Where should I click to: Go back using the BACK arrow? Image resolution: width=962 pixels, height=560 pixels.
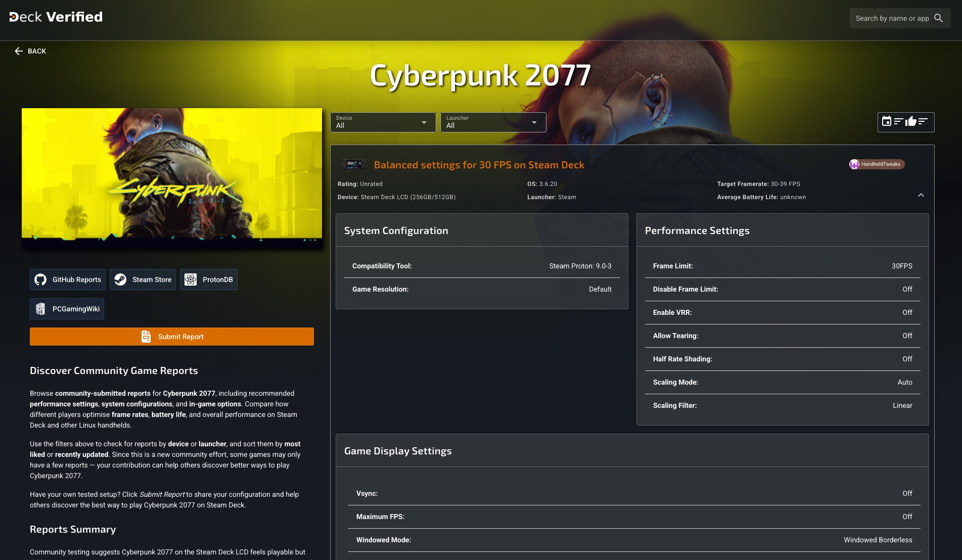[x=30, y=51]
